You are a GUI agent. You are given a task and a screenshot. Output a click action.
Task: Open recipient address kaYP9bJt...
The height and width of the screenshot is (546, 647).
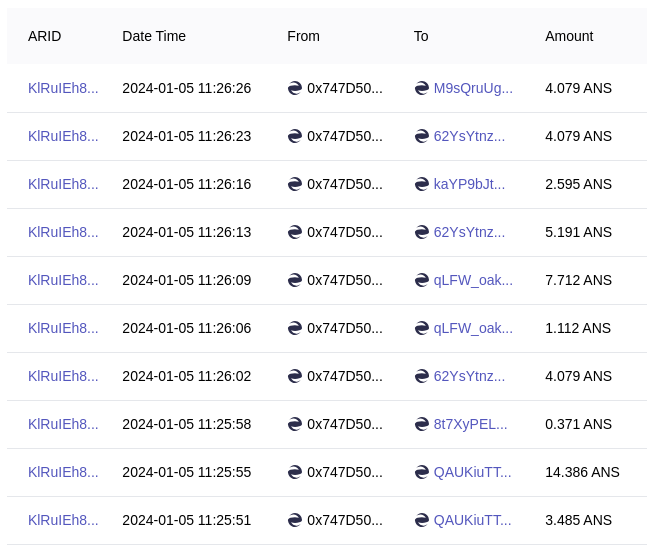(x=469, y=184)
